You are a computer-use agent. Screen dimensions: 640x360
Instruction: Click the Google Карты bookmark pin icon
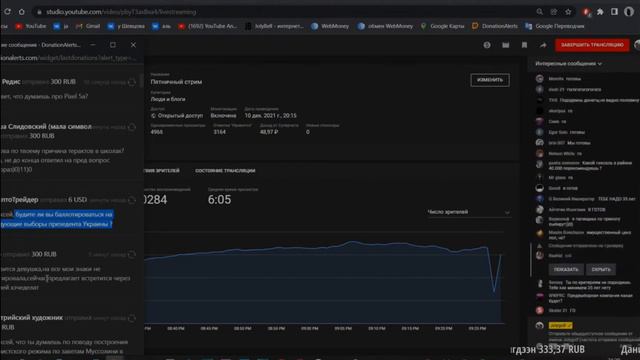pos(424,26)
